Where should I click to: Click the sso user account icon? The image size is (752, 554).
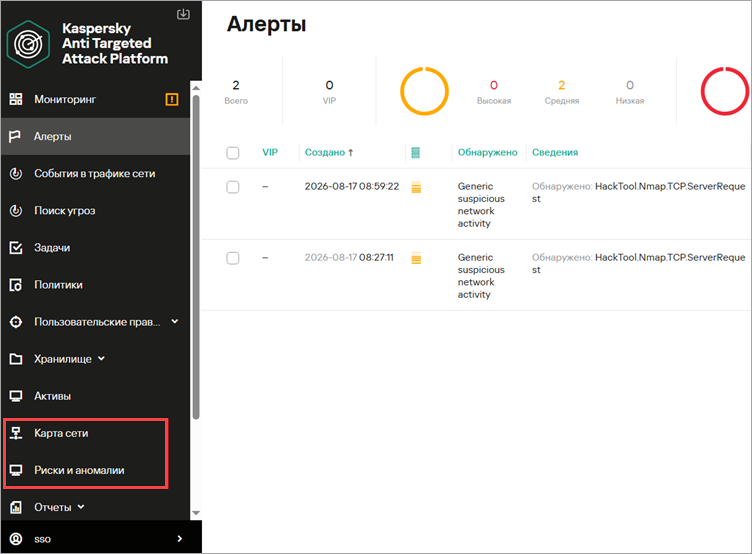pyautogui.click(x=16, y=539)
